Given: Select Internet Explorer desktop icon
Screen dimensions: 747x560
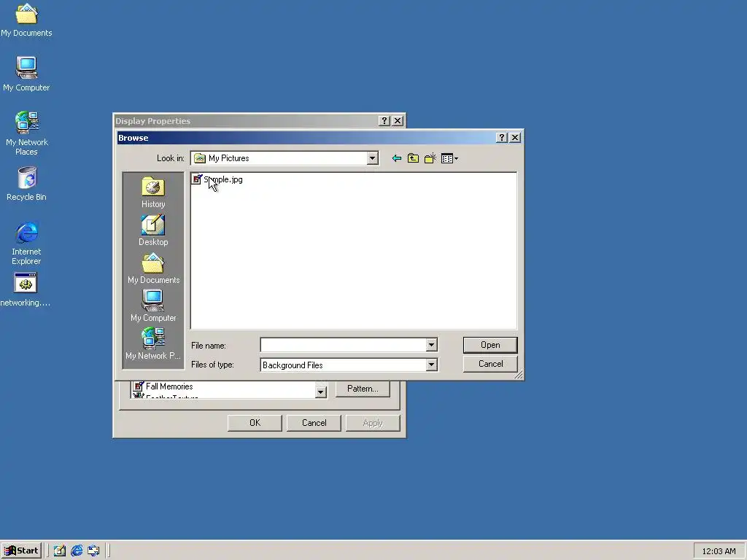Looking at the screenshot, I should coord(26,243).
